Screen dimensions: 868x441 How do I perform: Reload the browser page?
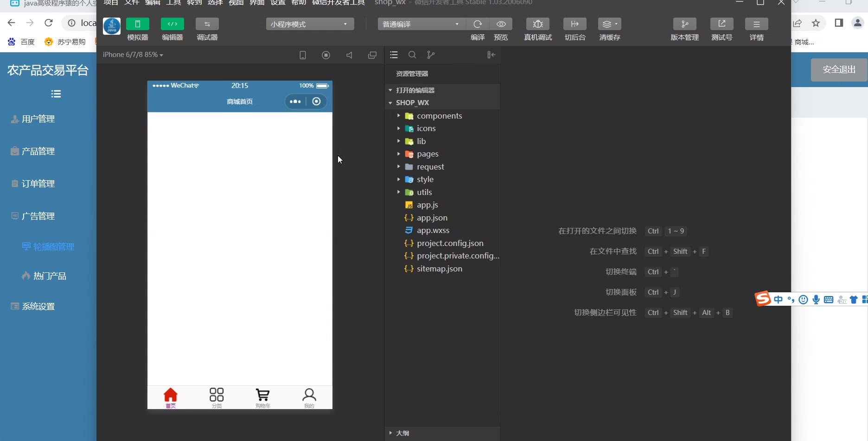point(48,23)
